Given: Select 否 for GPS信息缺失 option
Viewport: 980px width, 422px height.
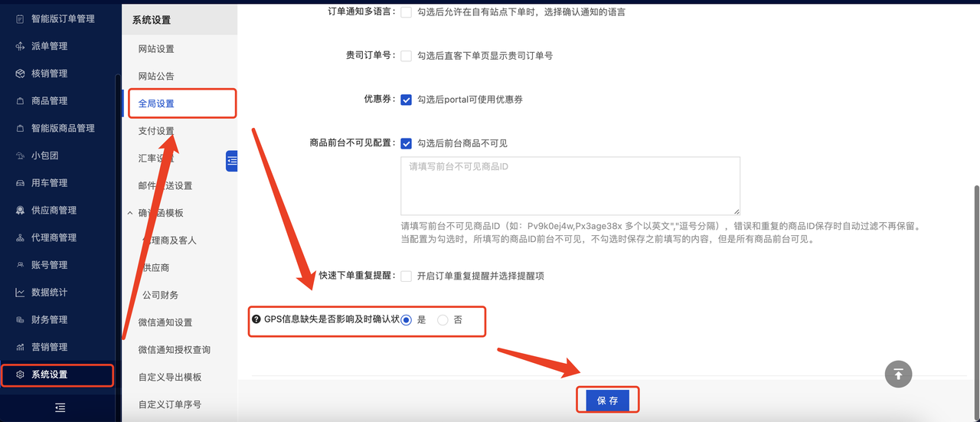Looking at the screenshot, I should coord(443,320).
